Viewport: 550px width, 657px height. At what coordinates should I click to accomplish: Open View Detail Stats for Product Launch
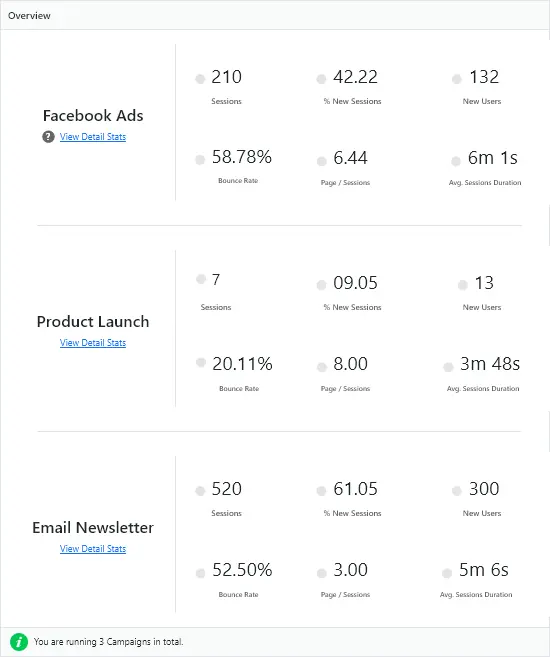(x=93, y=343)
